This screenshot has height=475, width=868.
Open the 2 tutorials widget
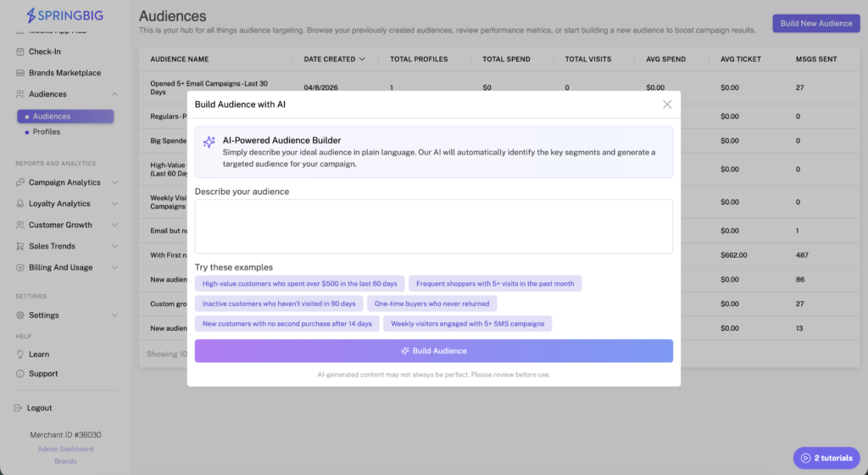click(824, 458)
